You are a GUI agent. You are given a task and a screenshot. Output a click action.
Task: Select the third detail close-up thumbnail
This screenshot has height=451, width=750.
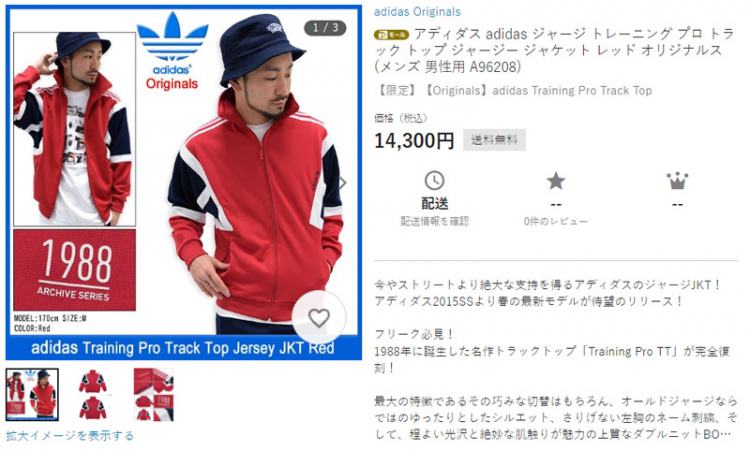click(154, 395)
